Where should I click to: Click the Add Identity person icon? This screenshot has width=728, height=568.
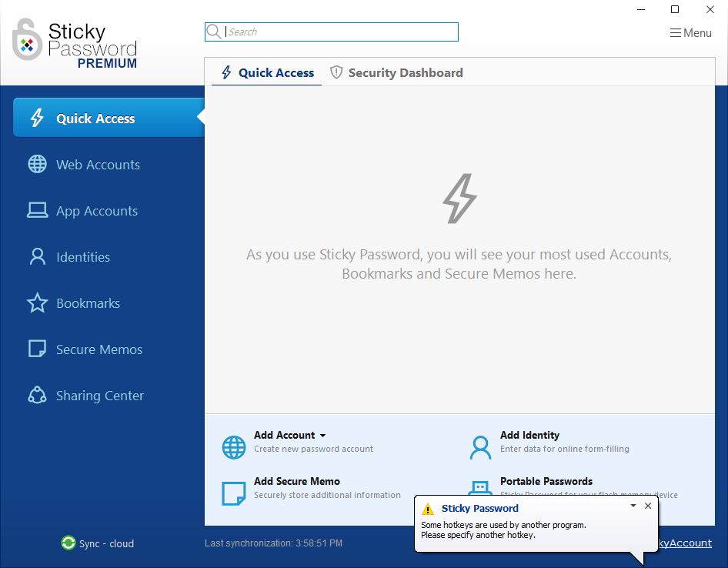click(480, 447)
